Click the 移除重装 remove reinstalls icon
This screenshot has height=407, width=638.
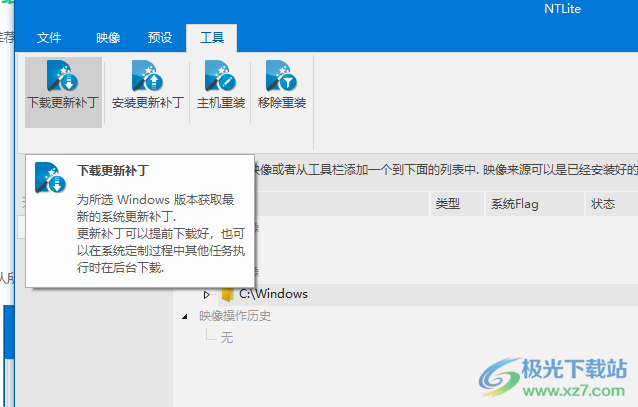(x=281, y=76)
